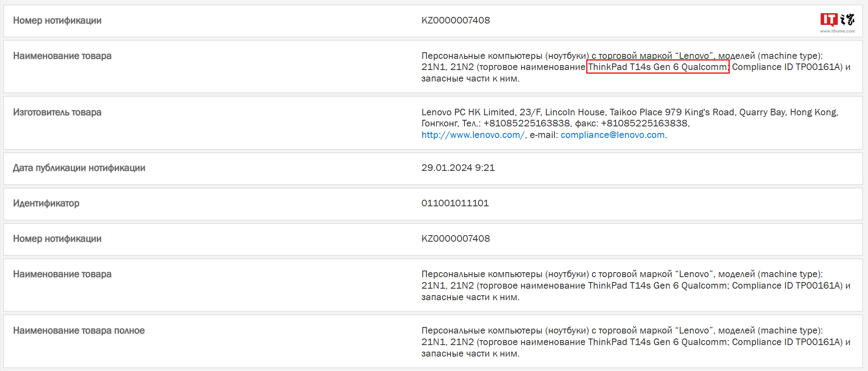Click Compliance ID TP00161A text beside the red box
This screenshot has height=371, width=868.
[787, 67]
